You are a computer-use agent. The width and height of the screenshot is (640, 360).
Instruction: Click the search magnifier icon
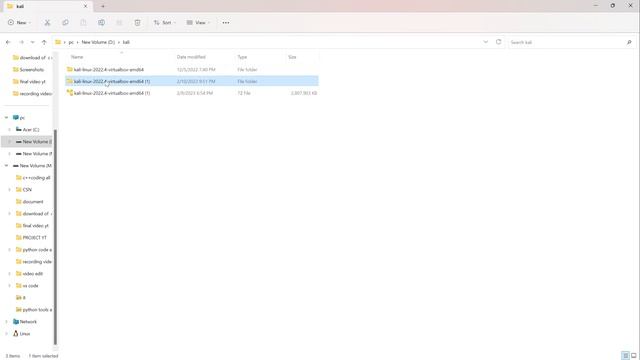coord(629,42)
